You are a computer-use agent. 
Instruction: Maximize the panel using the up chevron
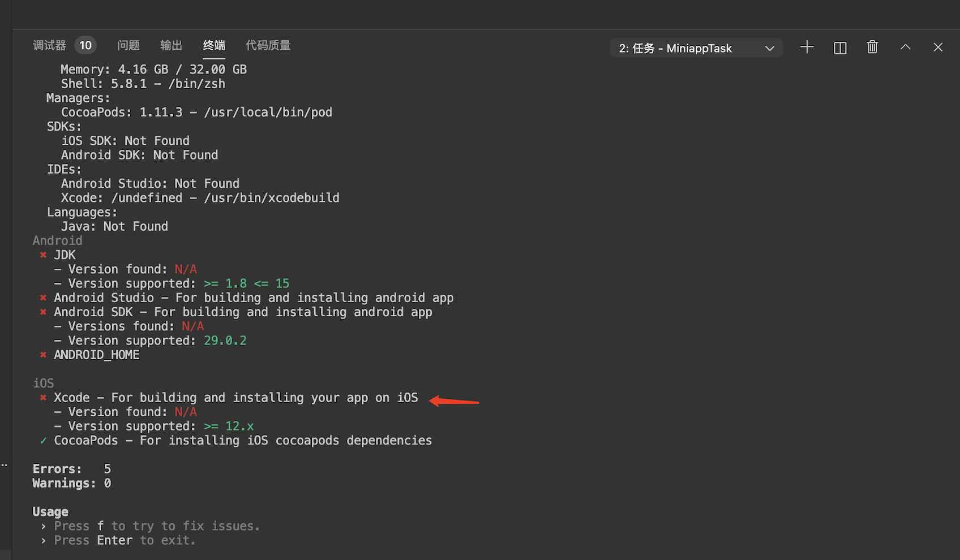tap(906, 48)
